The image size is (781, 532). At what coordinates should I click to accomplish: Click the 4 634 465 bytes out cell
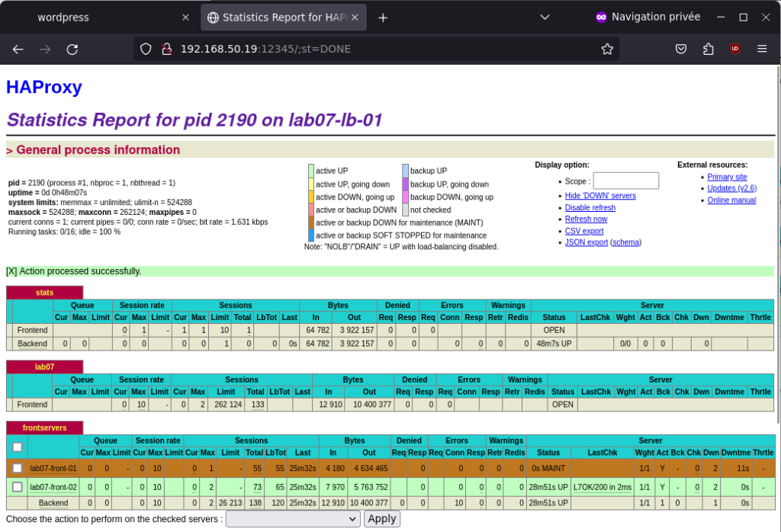(x=369, y=468)
